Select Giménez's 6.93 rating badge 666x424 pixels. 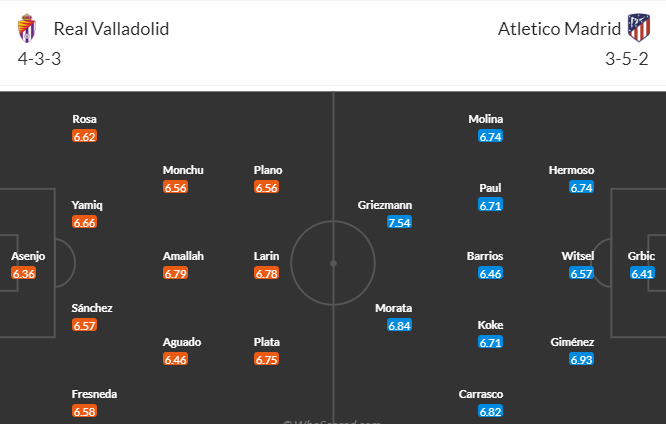tap(581, 359)
